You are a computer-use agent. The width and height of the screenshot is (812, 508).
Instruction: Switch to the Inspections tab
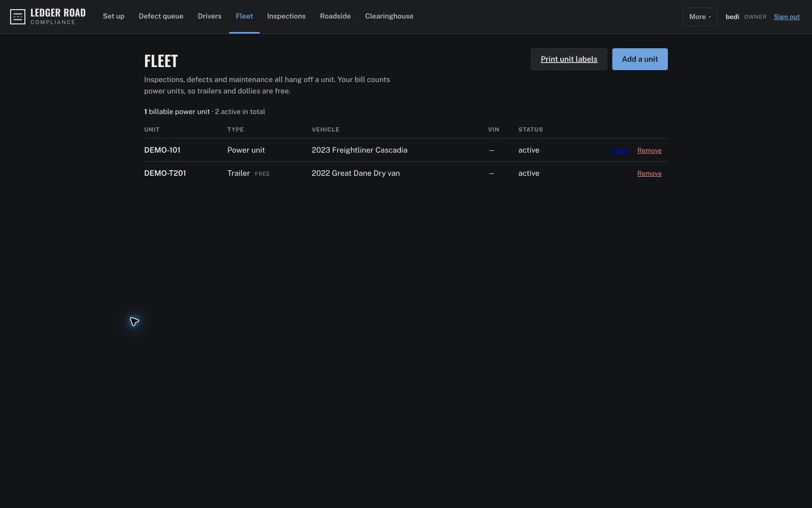[x=286, y=16]
